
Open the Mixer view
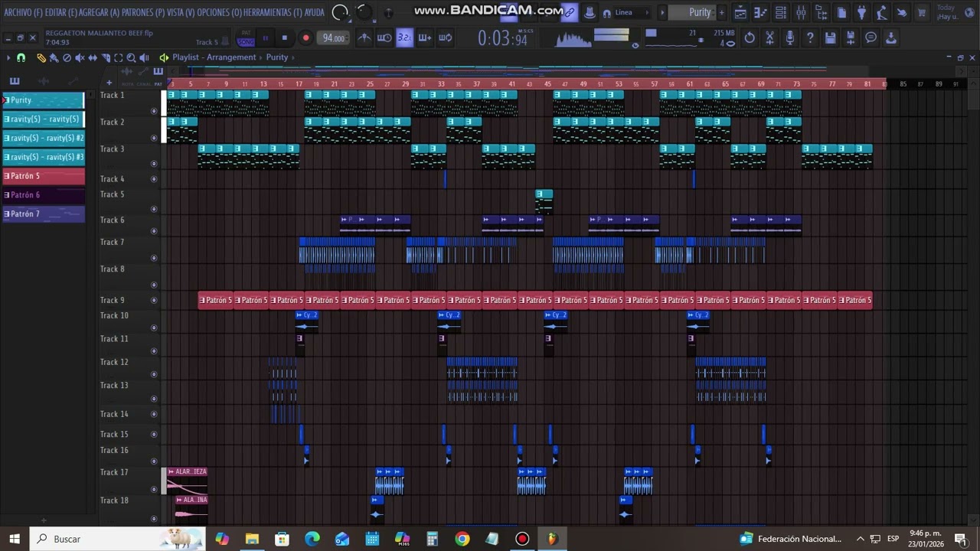point(801,12)
